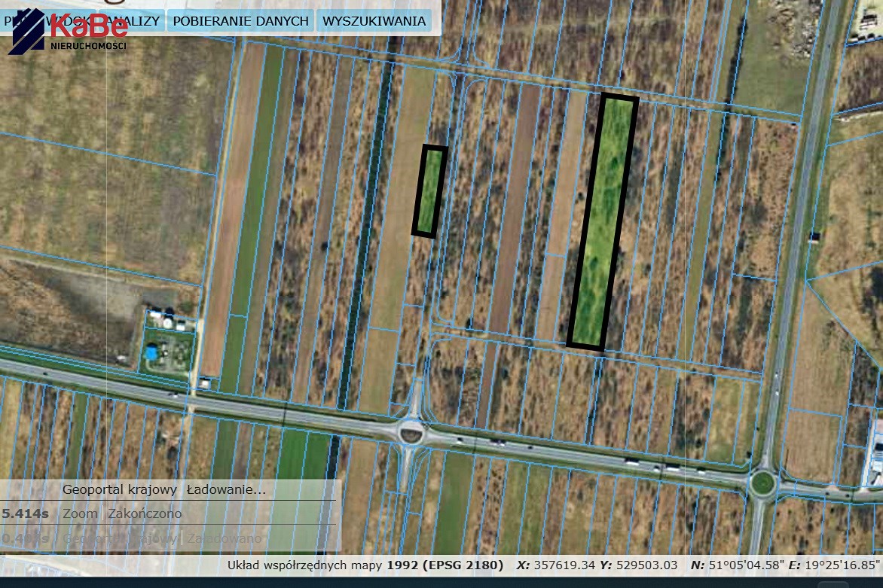Click the small dark building beside right road
Viewport: 883px width, 588px height.
(x=815, y=236)
